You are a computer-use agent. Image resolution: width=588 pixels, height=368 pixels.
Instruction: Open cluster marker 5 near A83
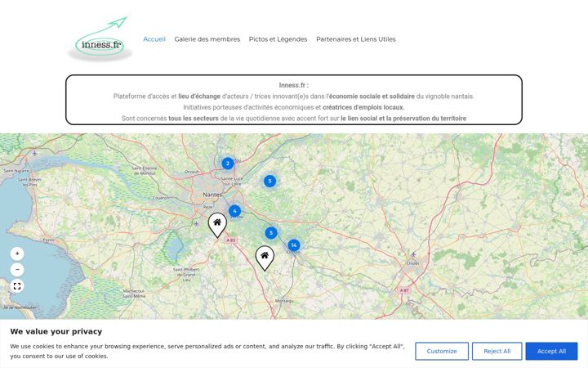pyautogui.click(x=271, y=233)
